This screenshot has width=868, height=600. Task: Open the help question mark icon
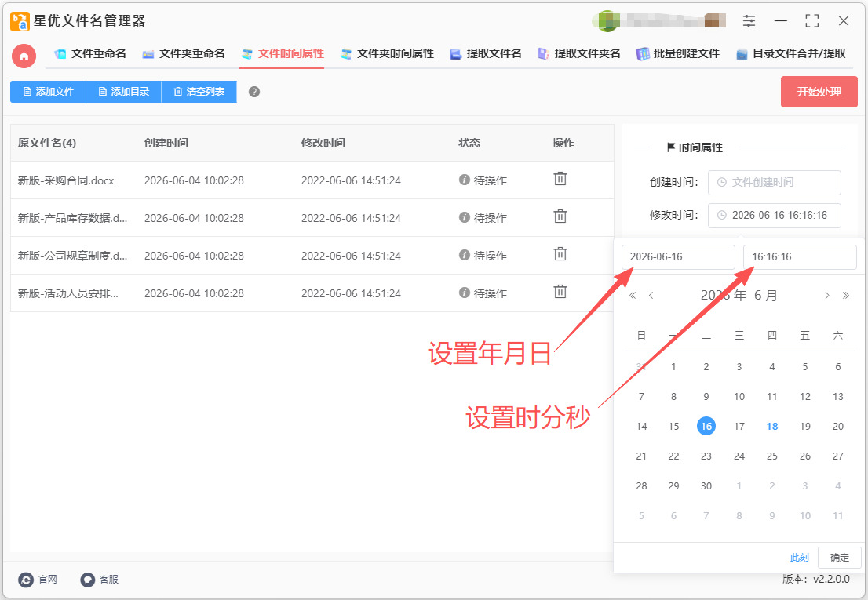(x=254, y=92)
